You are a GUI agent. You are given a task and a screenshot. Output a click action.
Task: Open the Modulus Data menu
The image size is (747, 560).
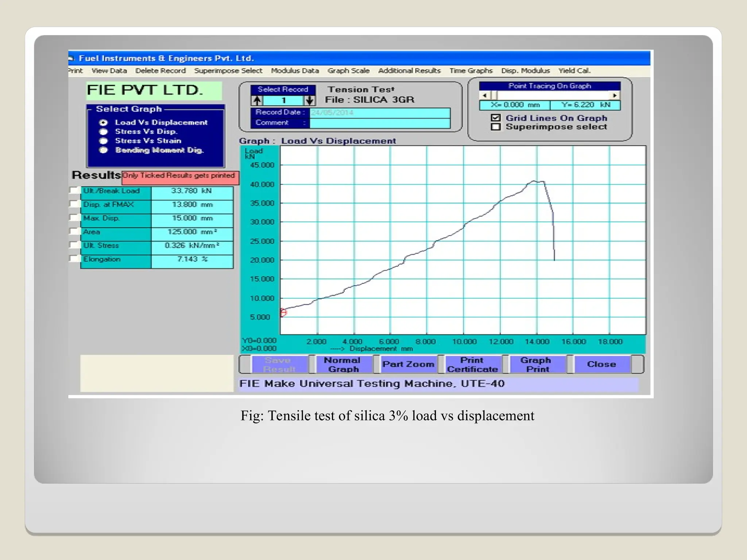coord(295,71)
